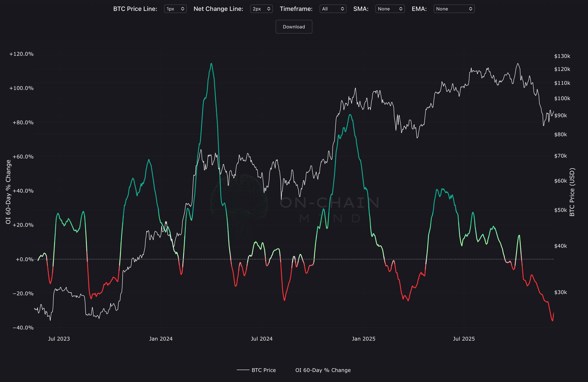The image size is (588, 382).
Task: Click the white BTC Price legend line swatch
Action: pyautogui.click(x=243, y=370)
